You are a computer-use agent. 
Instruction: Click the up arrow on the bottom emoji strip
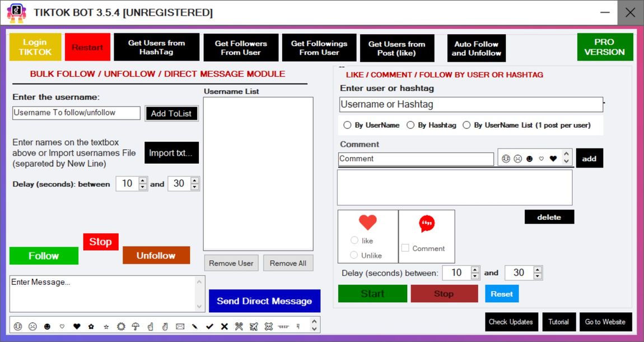[313, 322]
